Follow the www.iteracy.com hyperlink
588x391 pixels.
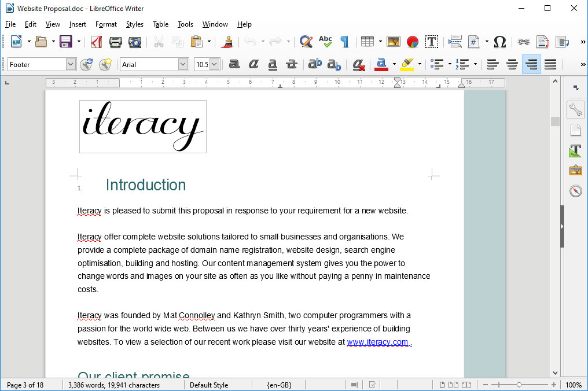377,342
